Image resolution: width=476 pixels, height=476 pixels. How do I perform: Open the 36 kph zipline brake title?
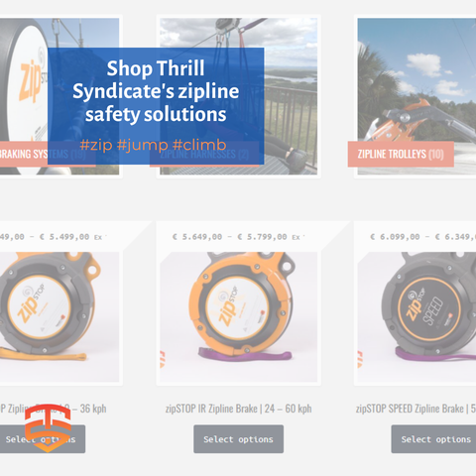54,409
